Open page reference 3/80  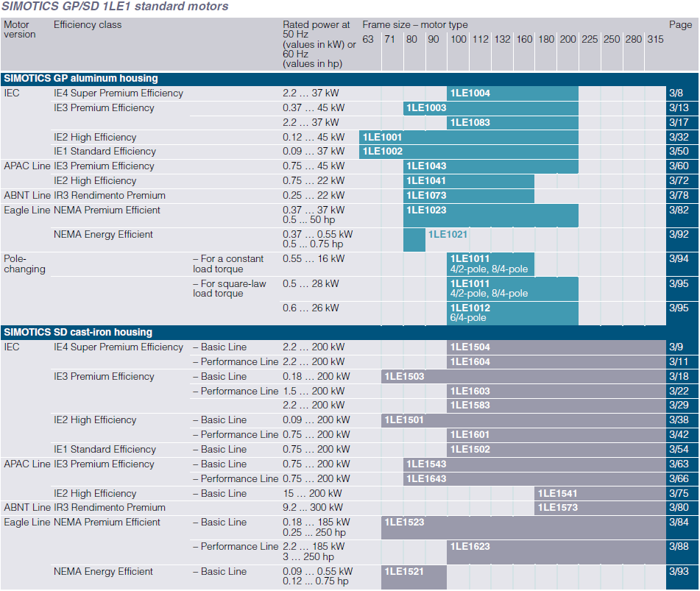[x=679, y=508]
